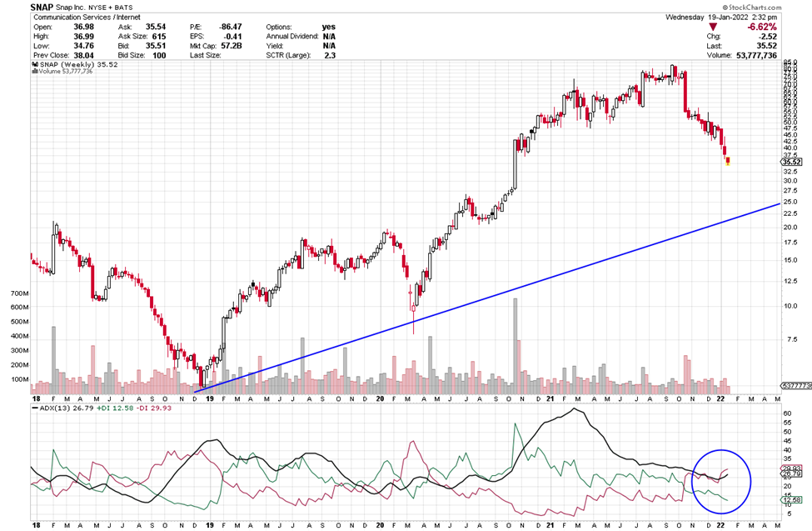
Task: Click the 29.93 tag on the ADX axis
Action: (791, 468)
